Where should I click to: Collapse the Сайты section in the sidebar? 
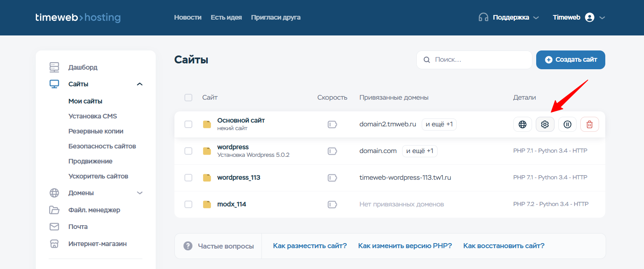pos(139,84)
